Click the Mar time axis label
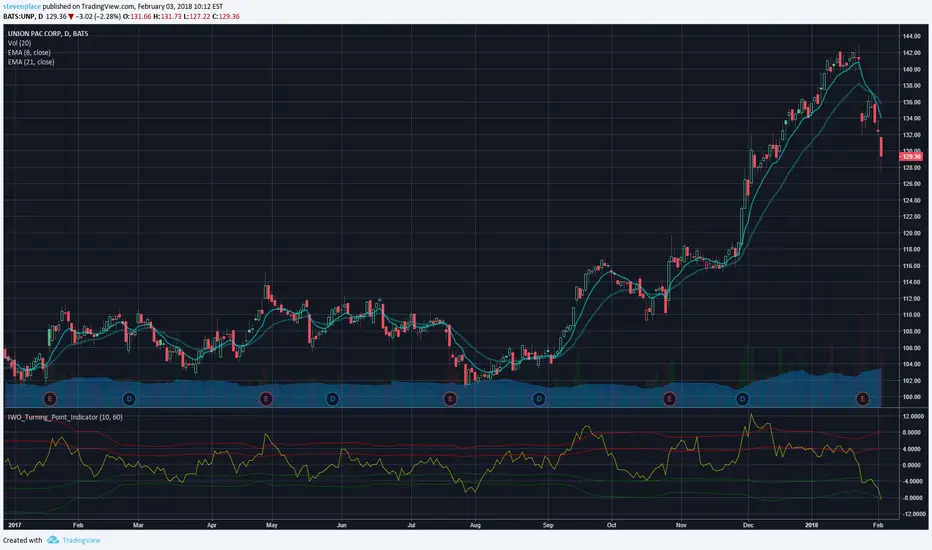 click(x=138, y=526)
